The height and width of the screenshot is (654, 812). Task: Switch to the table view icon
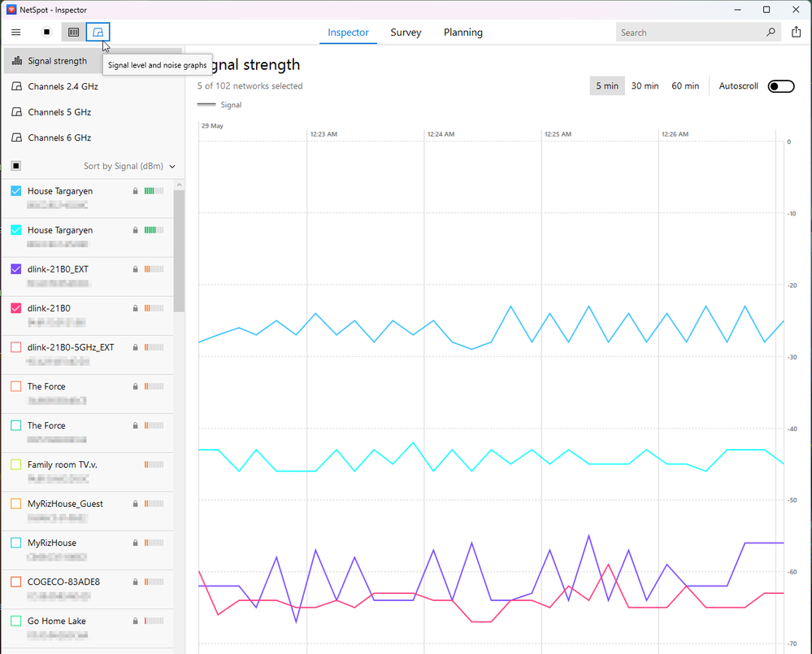(x=73, y=33)
